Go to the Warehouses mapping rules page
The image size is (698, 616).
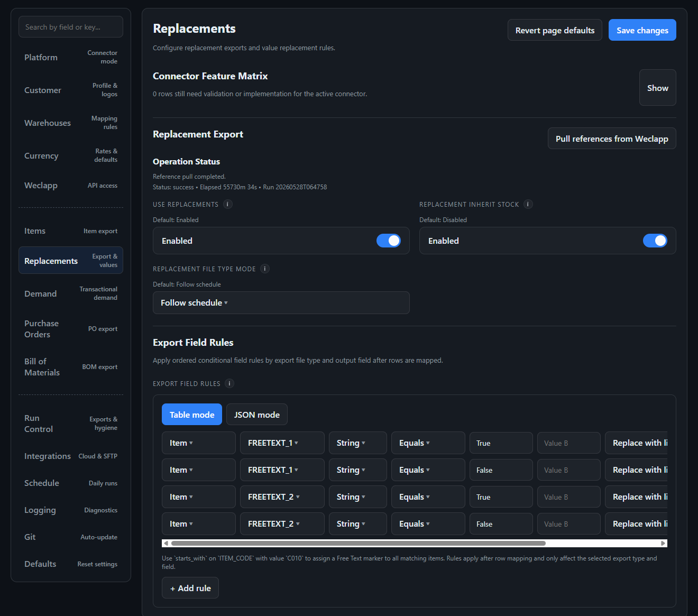click(x=71, y=123)
